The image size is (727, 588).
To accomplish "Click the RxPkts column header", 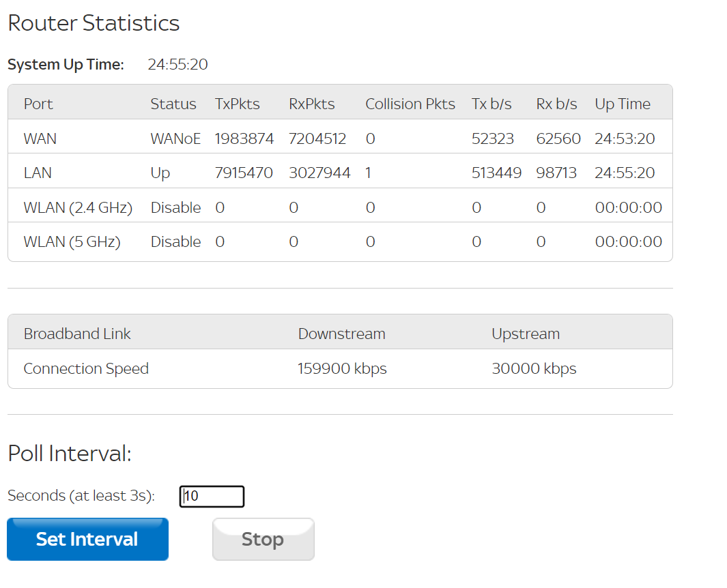I will [311, 104].
